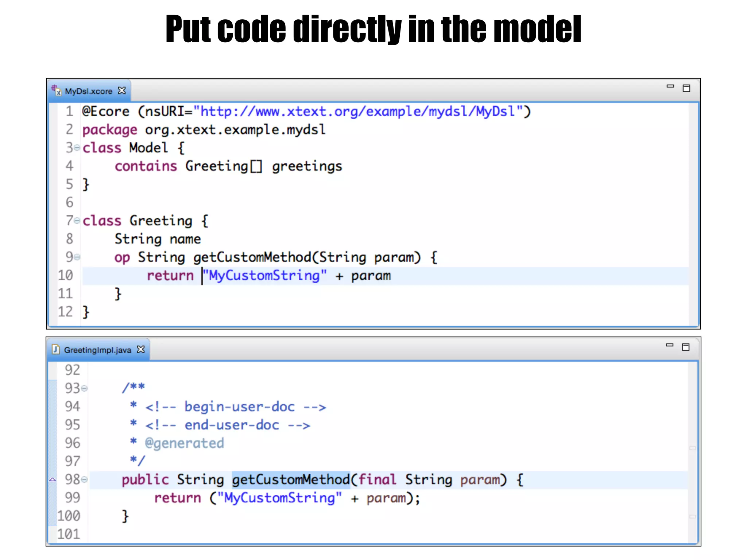Select the MyDsl.xcore tab
Viewport: 747px width, 560px height.
88,91
